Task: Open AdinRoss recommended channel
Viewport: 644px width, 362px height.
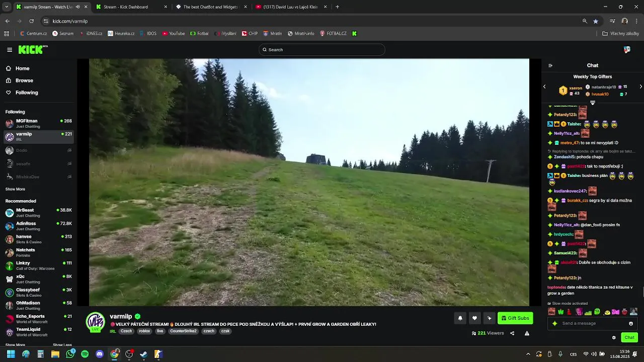Action: [x=38, y=226]
